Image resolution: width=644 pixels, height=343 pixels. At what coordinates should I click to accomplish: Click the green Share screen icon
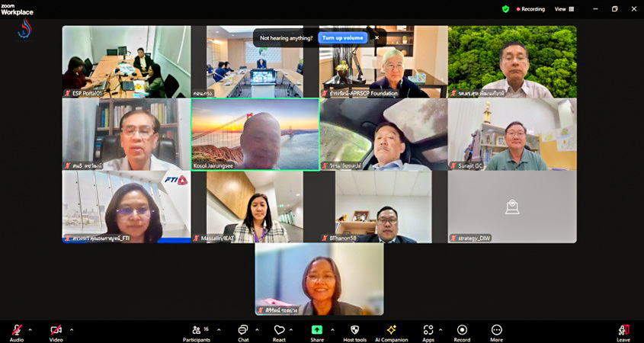point(316,330)
